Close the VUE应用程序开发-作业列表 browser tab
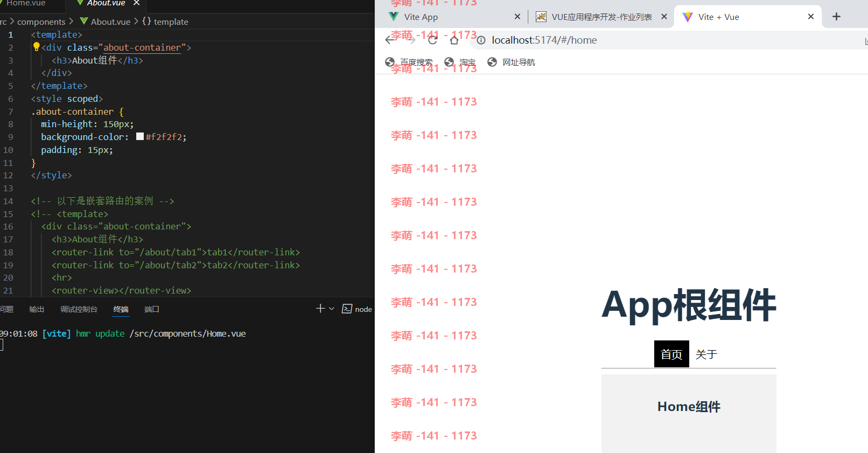The height and width of the screenshot is (453, 868). click(664, 17)
